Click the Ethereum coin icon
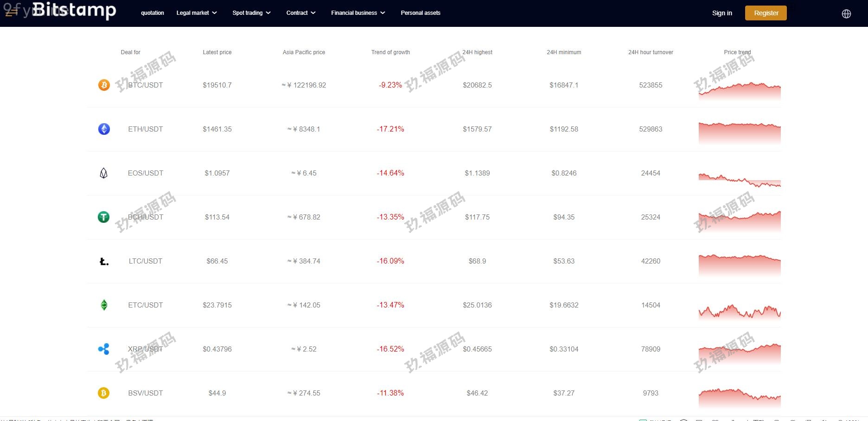Screen dimensions: 868x421 tap(104, 129)
